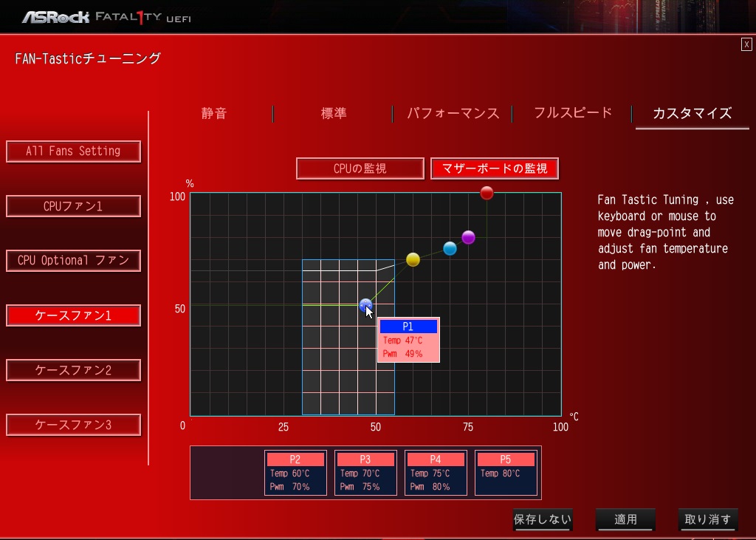Choose the 標準 standard preset tab

point(333,114)
